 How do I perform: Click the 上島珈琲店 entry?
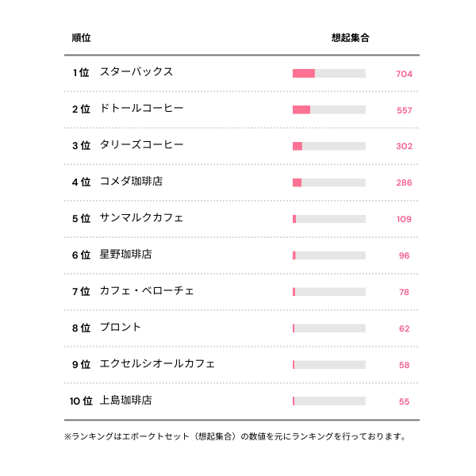(x=126, y=401)
